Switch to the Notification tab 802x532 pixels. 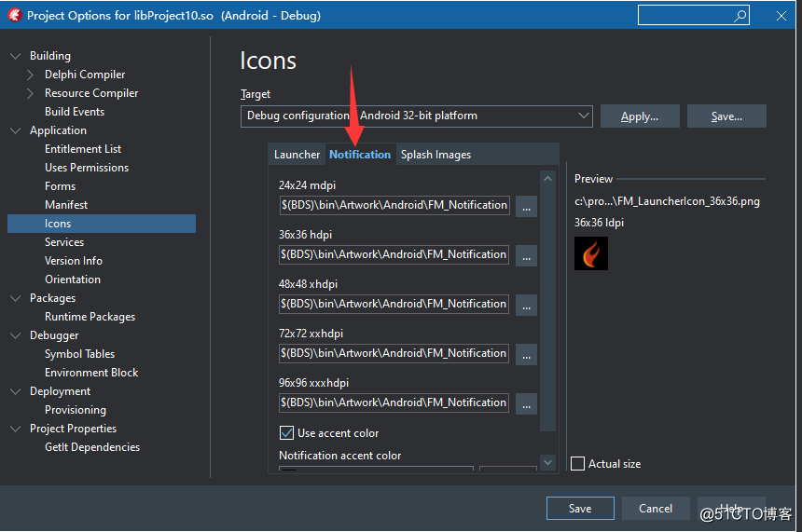click(360, 155)
